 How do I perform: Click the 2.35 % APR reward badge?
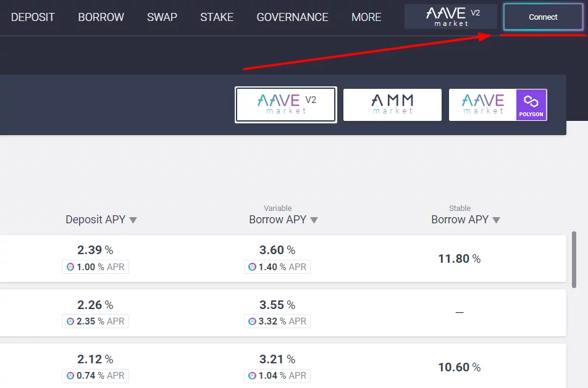[95, 321]
